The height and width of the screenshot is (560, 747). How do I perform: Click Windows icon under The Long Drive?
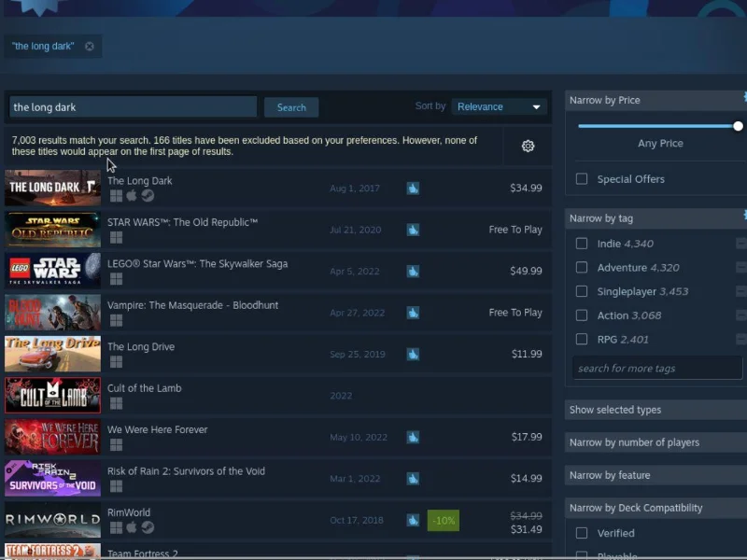(x=116, y=361)
